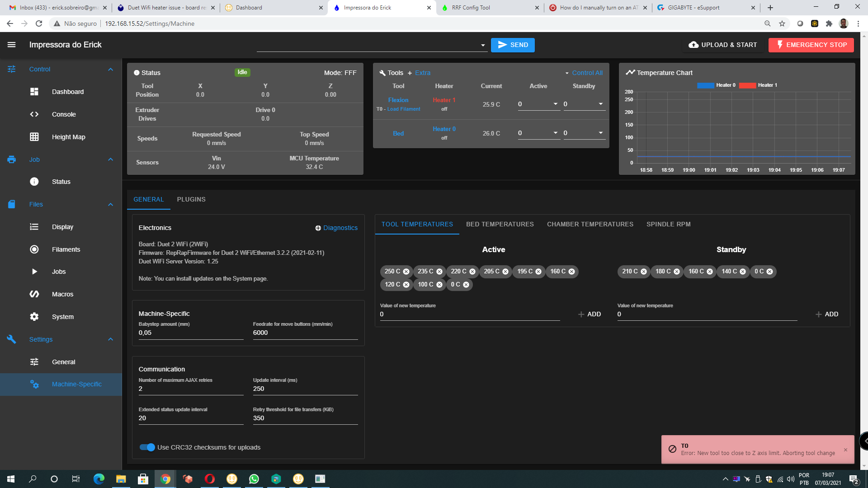The width and height of the screenshot is (868, 488).
Task: Click Upload & Start button
Action: point(722,45)
